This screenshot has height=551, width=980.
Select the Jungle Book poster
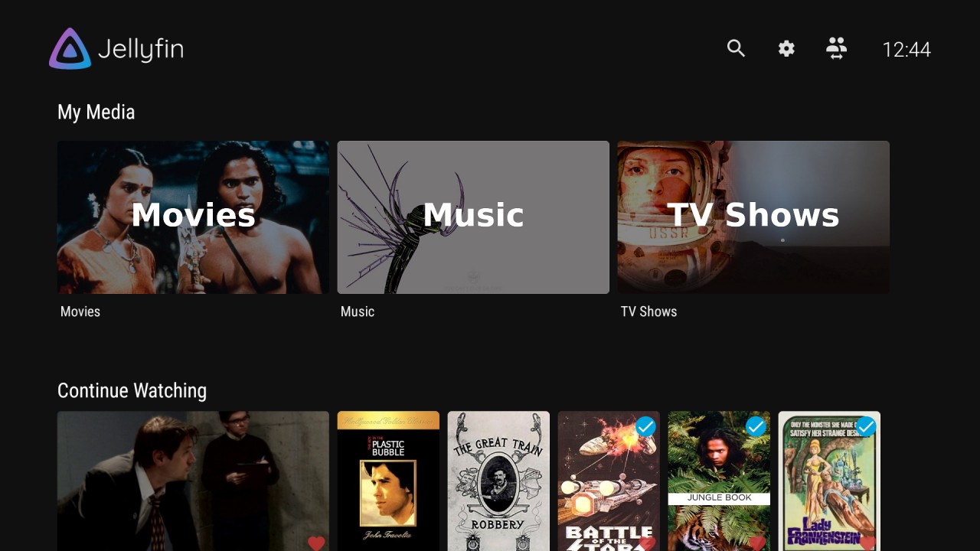pos(719,481)
